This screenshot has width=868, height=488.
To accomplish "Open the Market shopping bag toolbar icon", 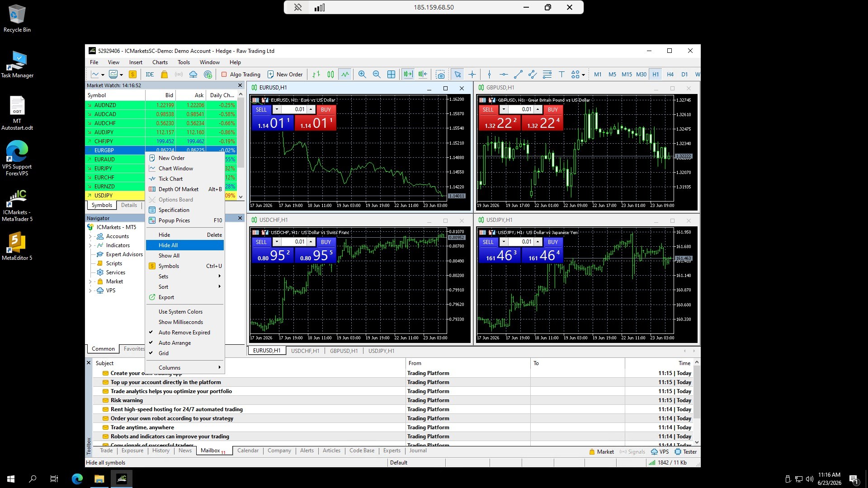I will (x=164, y=75).
